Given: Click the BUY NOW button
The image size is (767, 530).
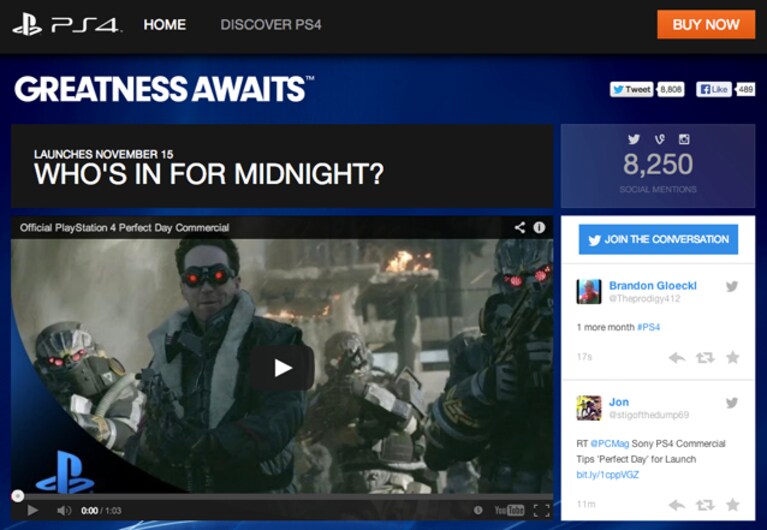Looking at the screenshot, I should coord(706,24).
